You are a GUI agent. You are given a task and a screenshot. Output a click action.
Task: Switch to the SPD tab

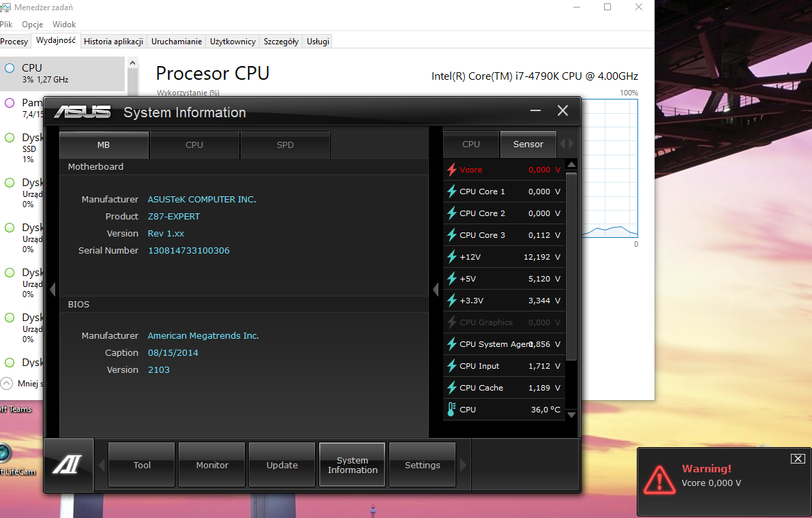tap(286, 145)
